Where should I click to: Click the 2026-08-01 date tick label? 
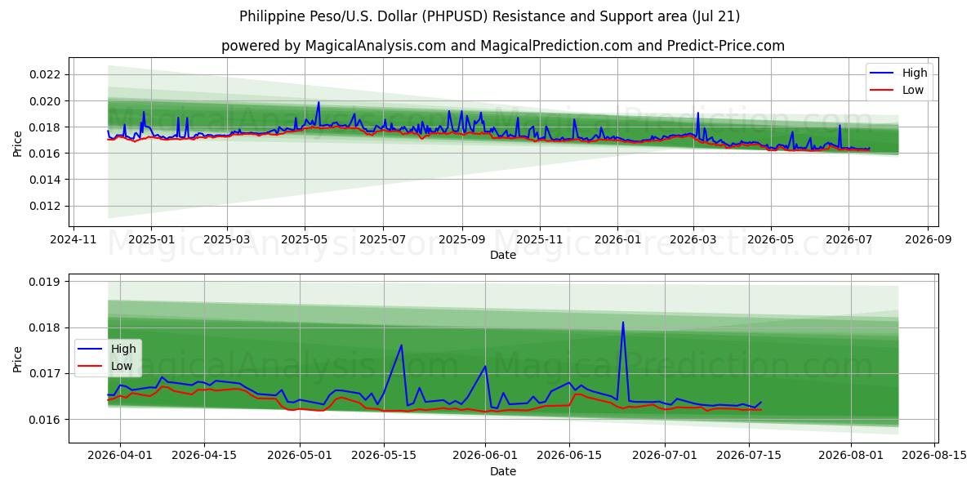tap(851, 457)
